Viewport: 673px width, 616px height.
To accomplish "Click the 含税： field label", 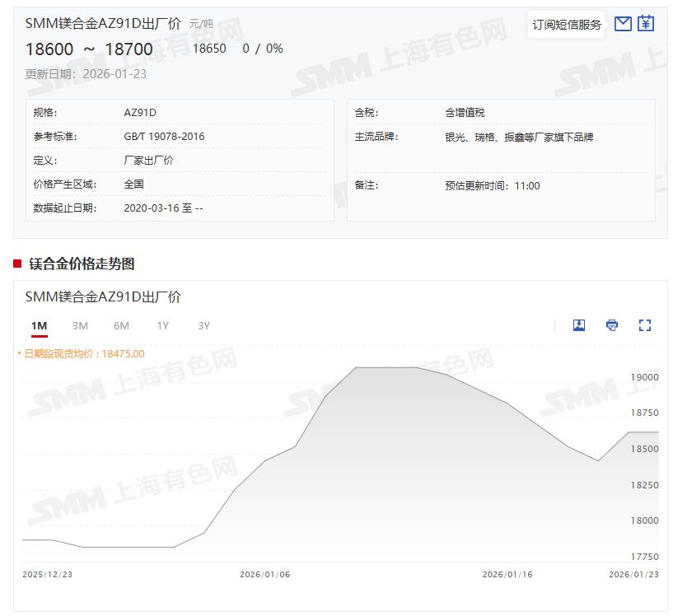I will coord(366,113).
